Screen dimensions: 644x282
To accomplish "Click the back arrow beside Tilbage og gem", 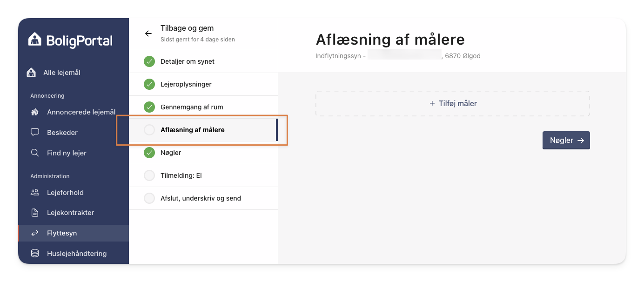I will (148, 34).
